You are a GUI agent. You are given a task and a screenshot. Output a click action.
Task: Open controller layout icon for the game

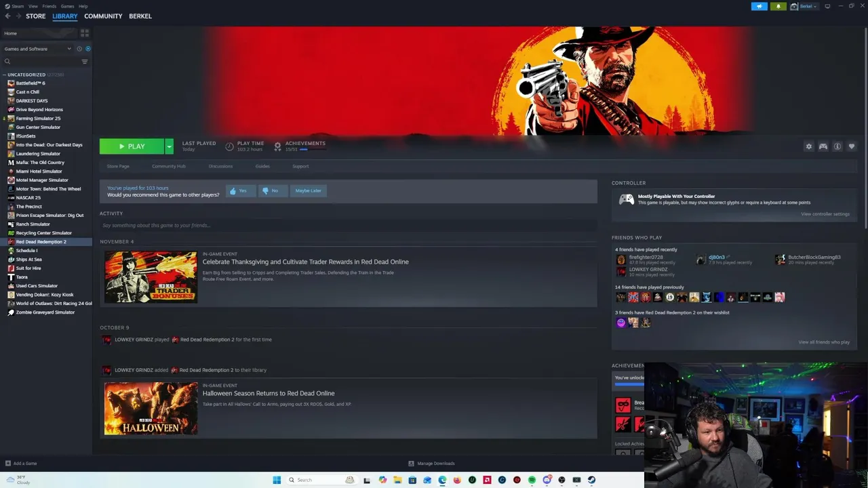tap(823, 146)
